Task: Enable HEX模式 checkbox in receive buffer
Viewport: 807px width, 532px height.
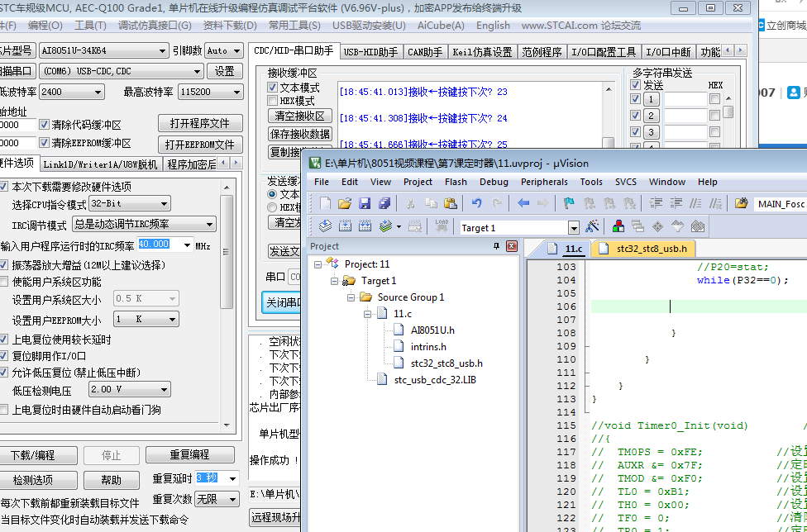Action: [x=272, y=101]
